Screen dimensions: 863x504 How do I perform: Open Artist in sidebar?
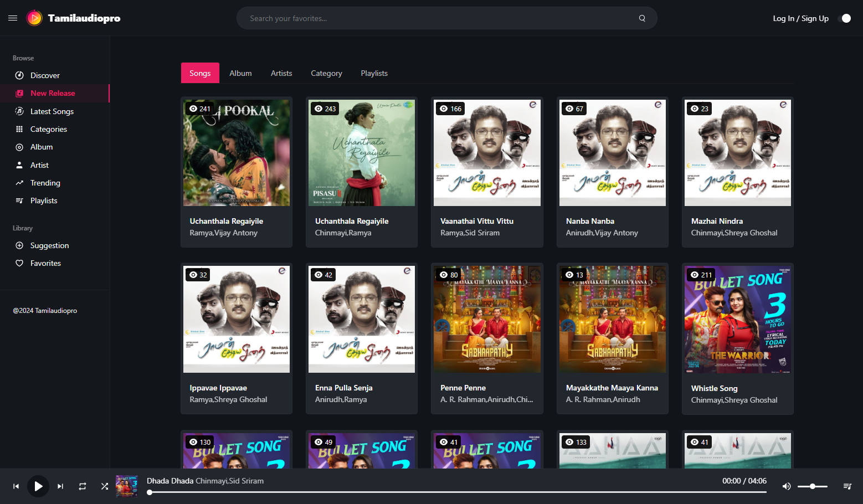click(x=55, y=165)
